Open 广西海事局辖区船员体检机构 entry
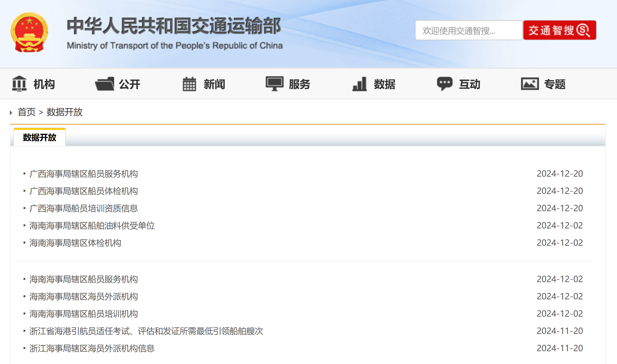Screen dimensions: 617x364 (x=84, y=191)
